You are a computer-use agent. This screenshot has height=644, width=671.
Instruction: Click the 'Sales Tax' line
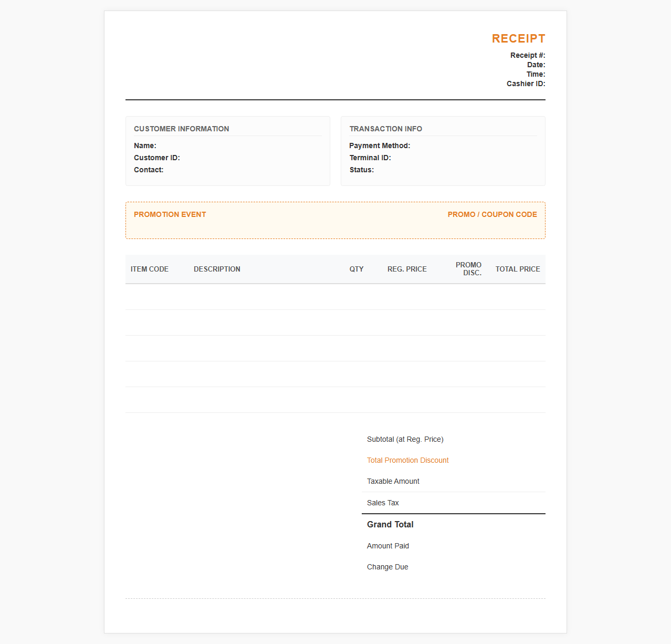[454, 503]
